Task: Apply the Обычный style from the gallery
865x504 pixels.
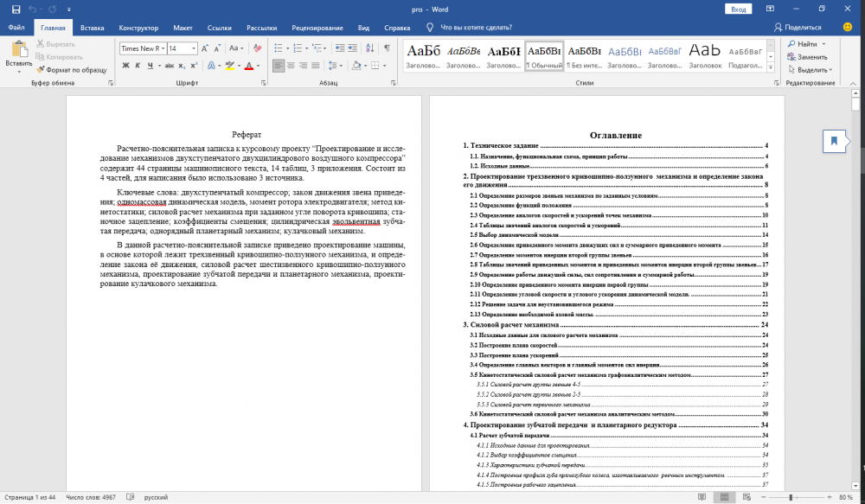Action: [x=544, y=56]
